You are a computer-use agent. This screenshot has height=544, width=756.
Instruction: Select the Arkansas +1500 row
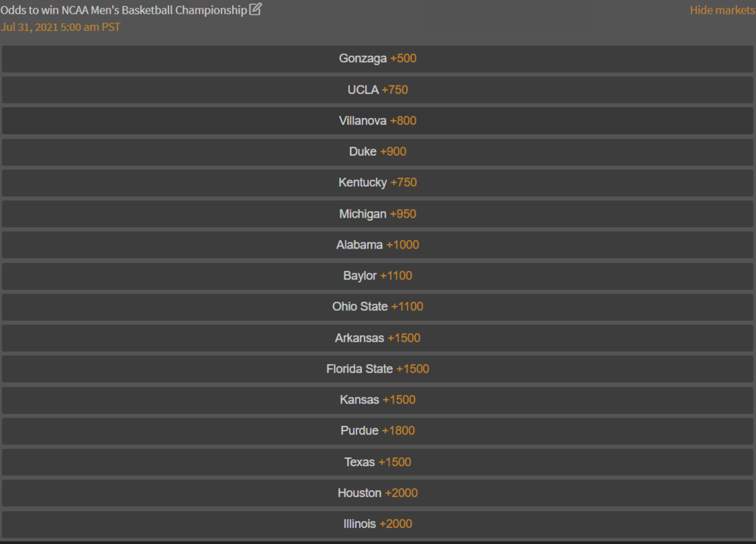377,338
